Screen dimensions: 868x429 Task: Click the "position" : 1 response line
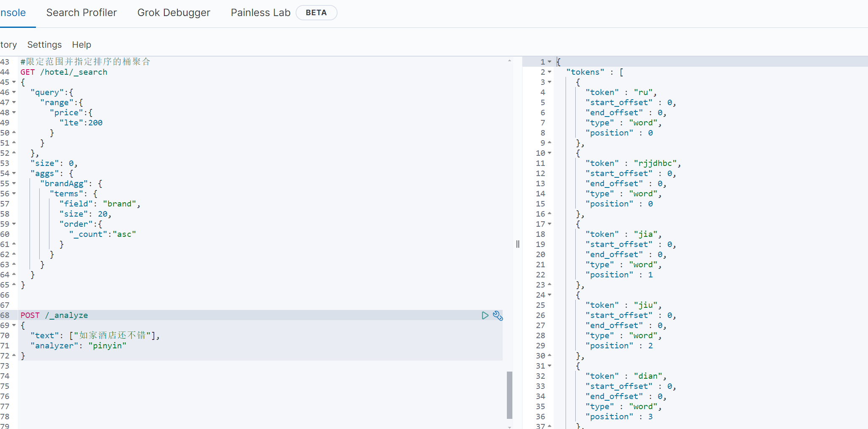(x=619, y=275)
